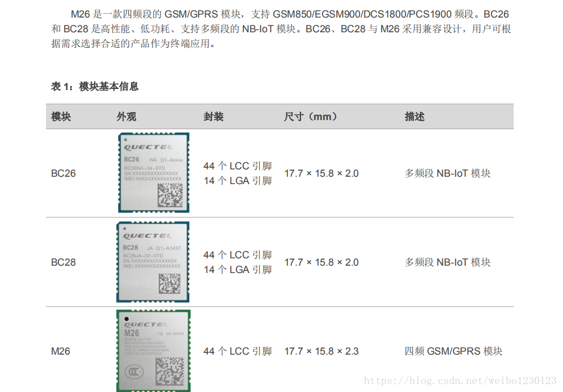Image resolution: width=563 pixels, height=392 pixels.
Task: Click the '尺寸（mm）' column header
Action: click(x=310, y=117)
